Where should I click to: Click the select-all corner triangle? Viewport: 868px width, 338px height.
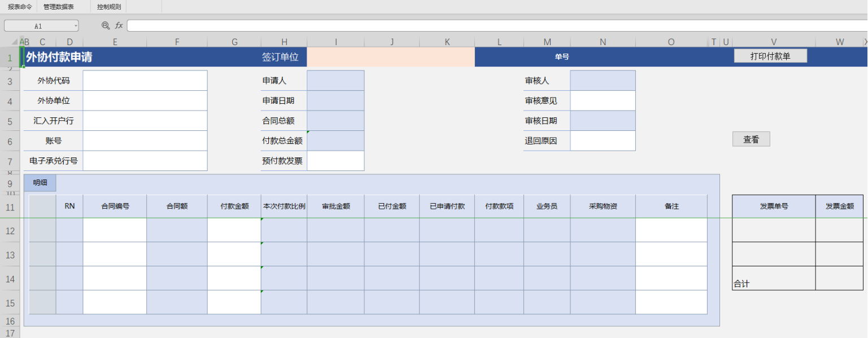click(x=10, y=42)
